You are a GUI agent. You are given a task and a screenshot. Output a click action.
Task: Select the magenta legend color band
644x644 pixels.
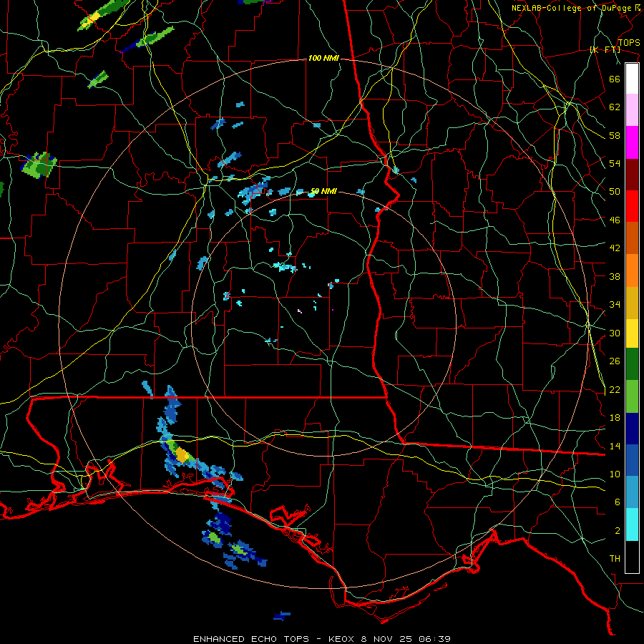632,142
